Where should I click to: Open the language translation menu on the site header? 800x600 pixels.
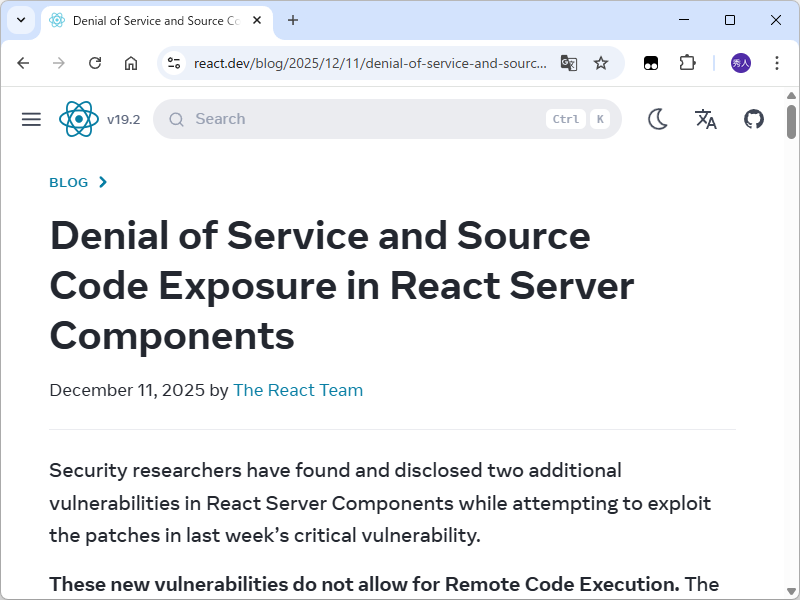706,119
